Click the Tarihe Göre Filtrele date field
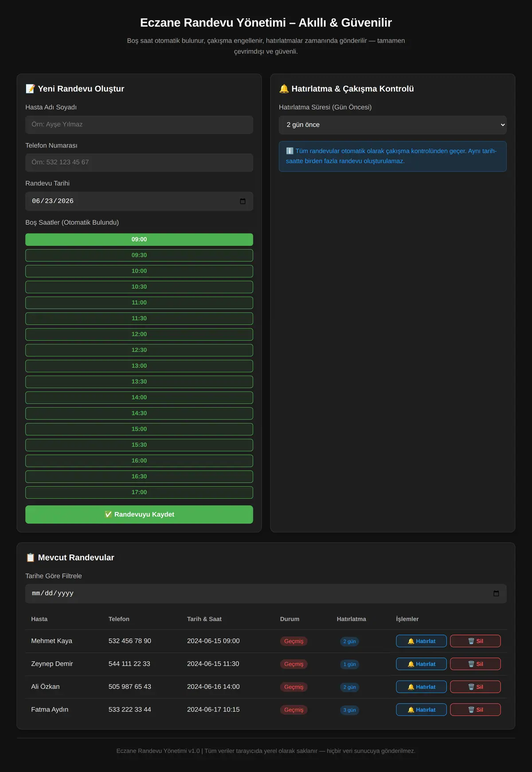The height and width of the screenshot is (772, 532). pos(266,594)
